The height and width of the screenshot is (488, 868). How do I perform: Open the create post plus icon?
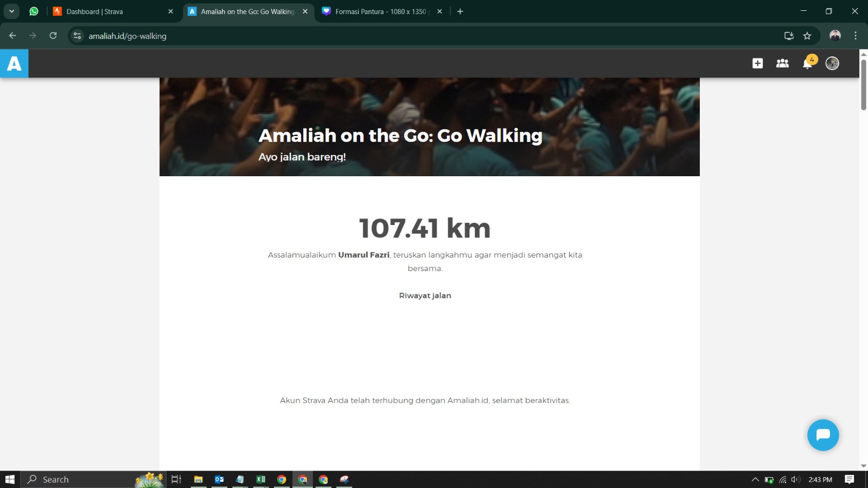click(757, 63)
